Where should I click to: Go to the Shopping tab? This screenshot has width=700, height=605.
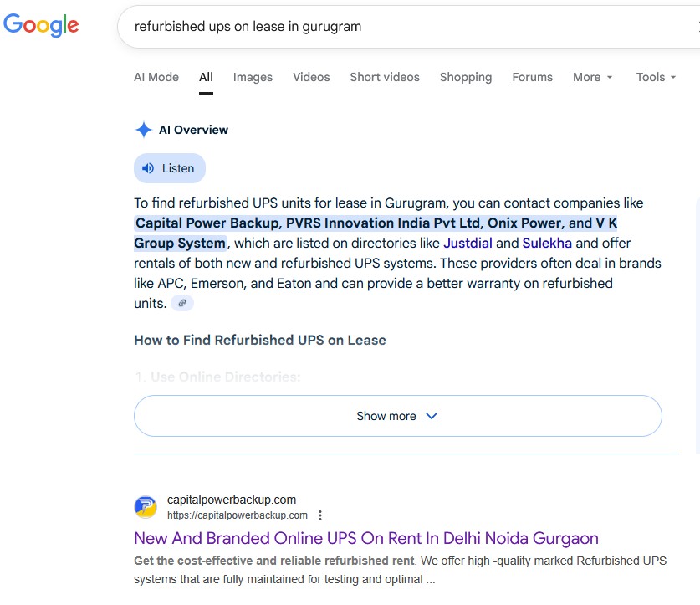pyautogui.click(x=466, y=77)
